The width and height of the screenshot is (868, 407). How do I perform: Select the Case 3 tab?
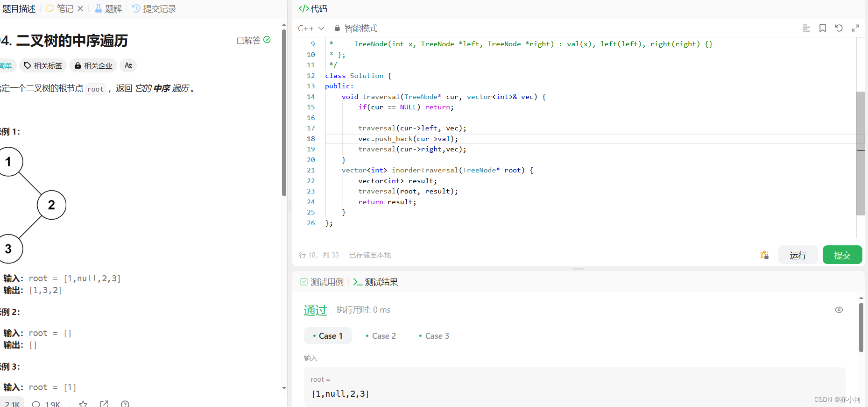click(434, 336)
